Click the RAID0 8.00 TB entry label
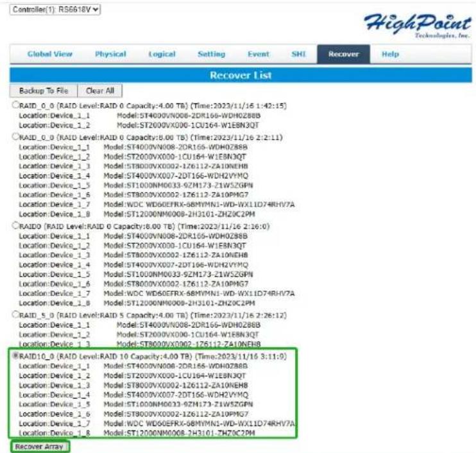Viewport: 476px width, 453px height. 144,226
